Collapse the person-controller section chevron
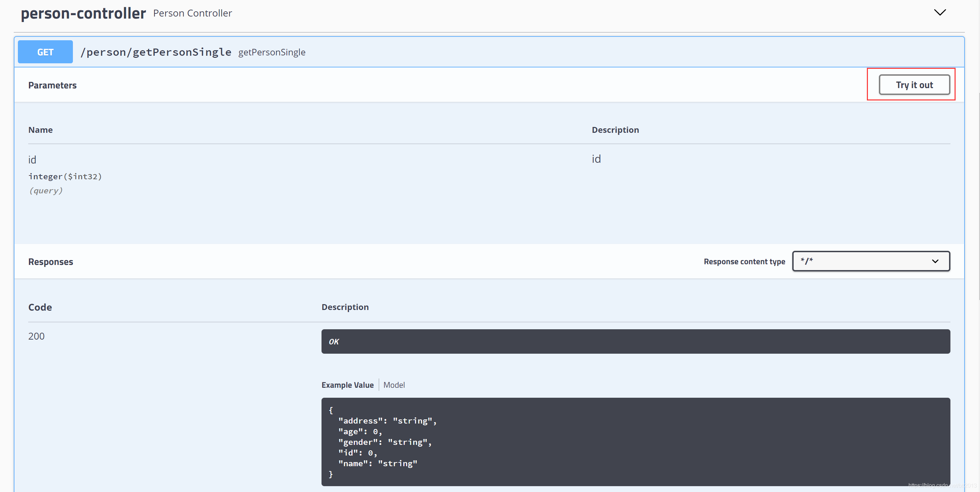This screenshot has width=980, height=492. point(940,12)
